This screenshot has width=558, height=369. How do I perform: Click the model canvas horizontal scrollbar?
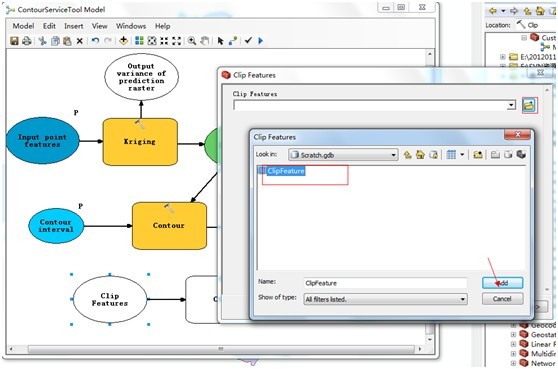coord(221,349)
